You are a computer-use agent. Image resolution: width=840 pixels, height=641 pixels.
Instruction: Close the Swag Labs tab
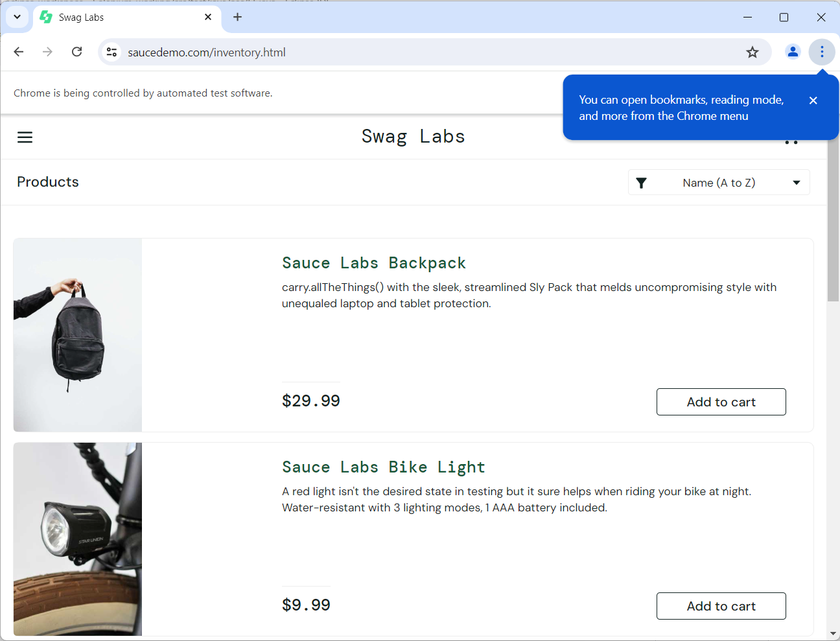[208, 17]
